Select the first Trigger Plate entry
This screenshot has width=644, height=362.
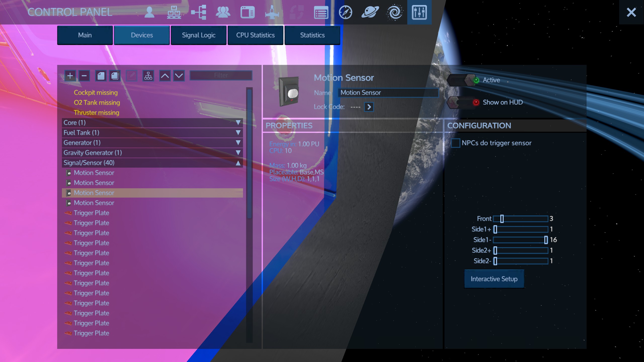click(x=152, y=213)
